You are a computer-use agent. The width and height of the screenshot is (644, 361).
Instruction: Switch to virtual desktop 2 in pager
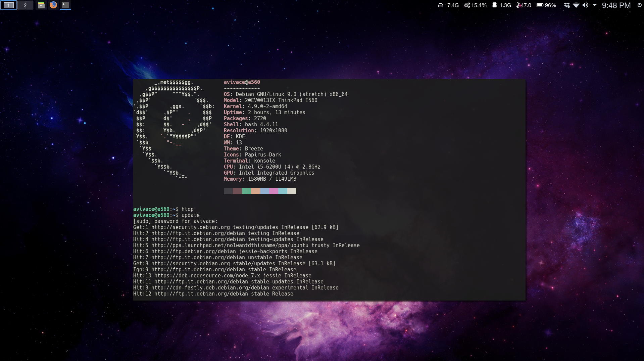(x=25, y=5)
